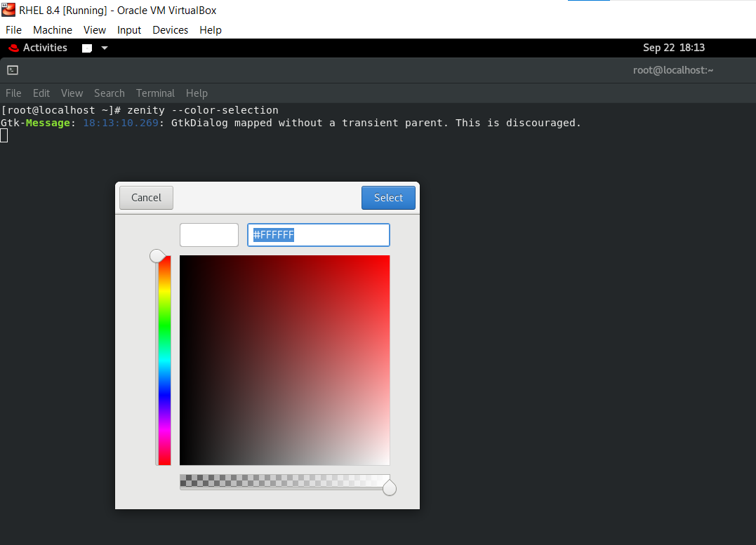This screenshot has width=756, height=545.
Task: Expand the dropdown arrow next to the window indicator
Action: pos(104,48)
